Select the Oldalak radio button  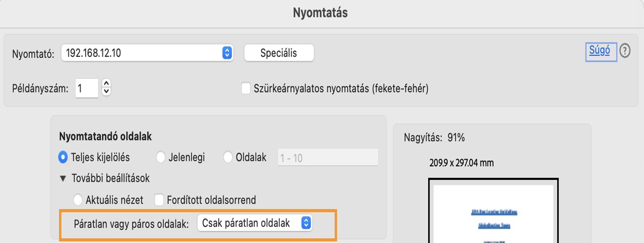tap(228, 157)
